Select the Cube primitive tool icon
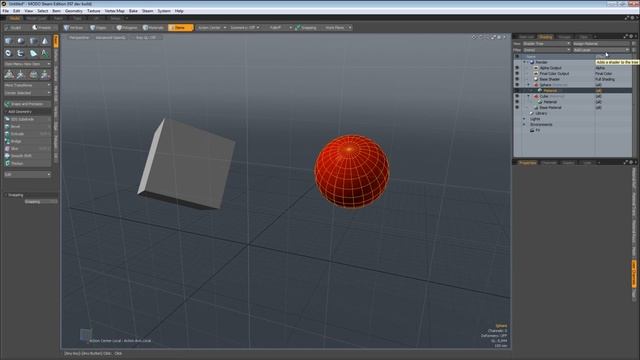This screenshot has width=640, height=360. (8, 41)
